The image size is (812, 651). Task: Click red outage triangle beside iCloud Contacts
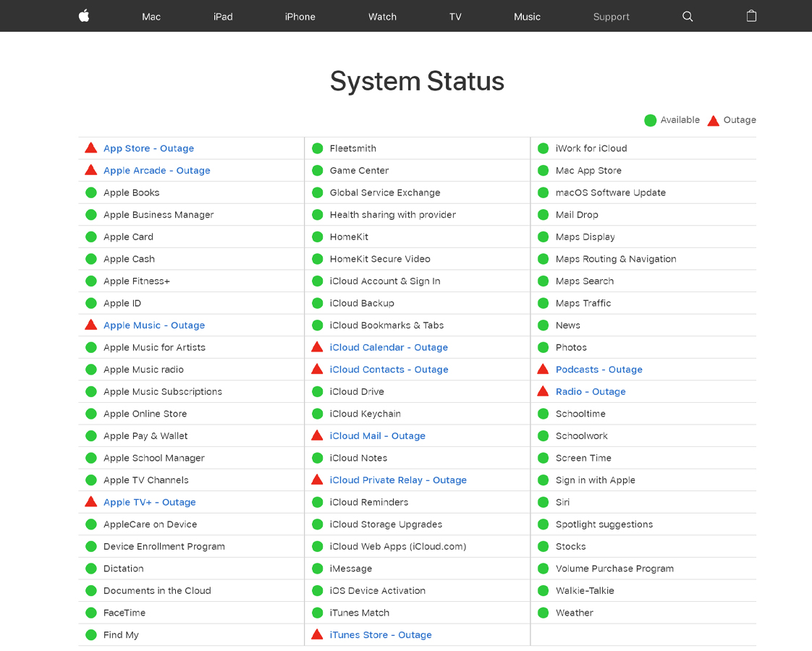pos(318,369)
